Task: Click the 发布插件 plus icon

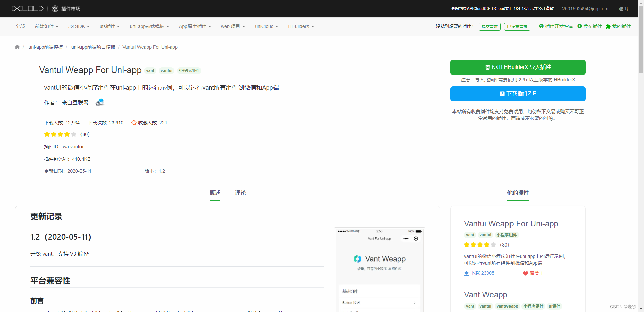Action: coord(579,26)
